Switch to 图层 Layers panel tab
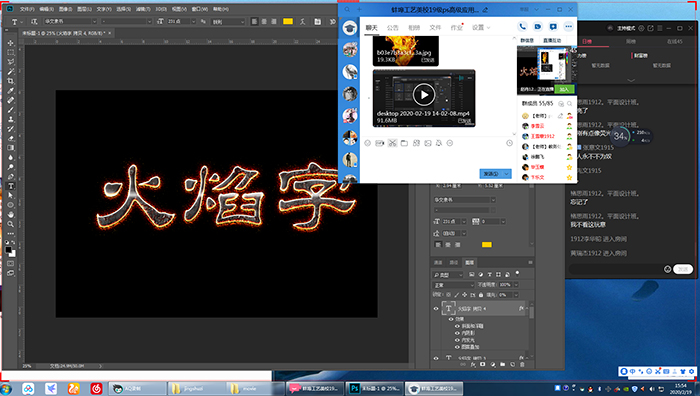 pos(470,263)
